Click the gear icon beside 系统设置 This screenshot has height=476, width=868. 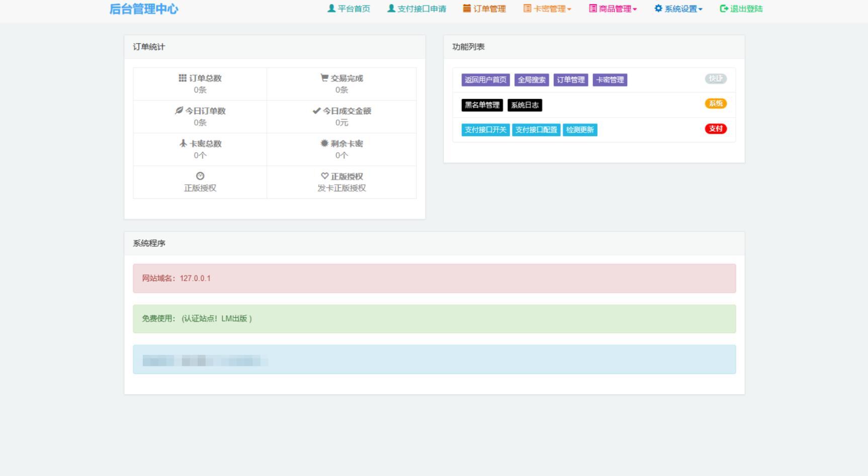coord(658,9)
